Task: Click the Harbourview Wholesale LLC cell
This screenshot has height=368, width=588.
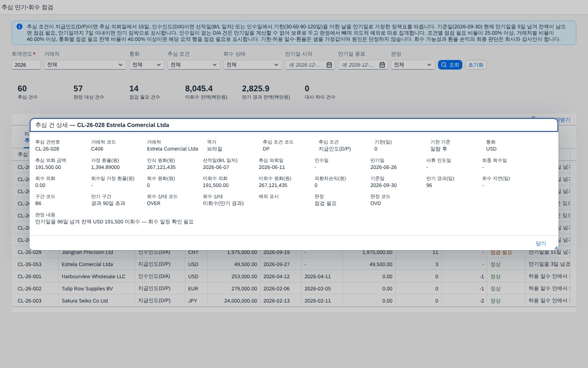Action: coord(97,276)
